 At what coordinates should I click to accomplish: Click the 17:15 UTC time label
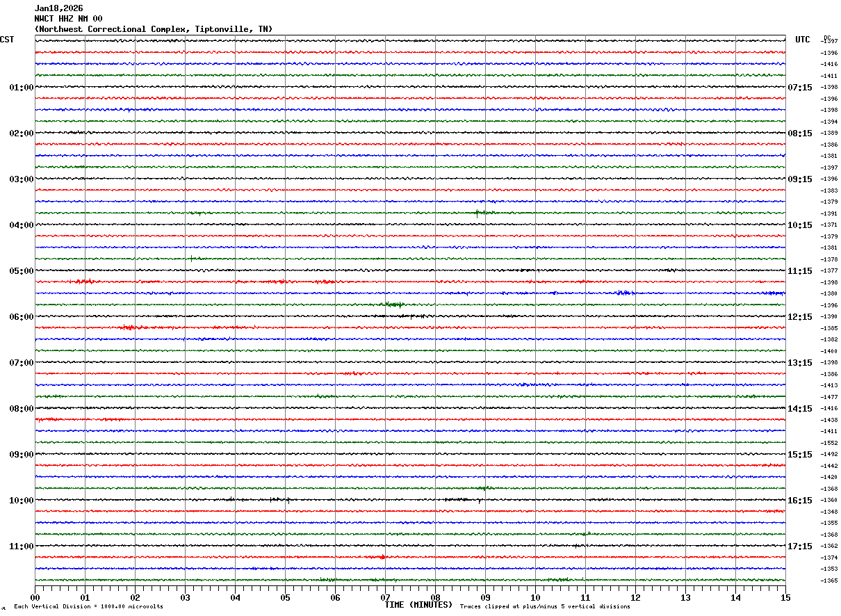(x=800, y=546)
